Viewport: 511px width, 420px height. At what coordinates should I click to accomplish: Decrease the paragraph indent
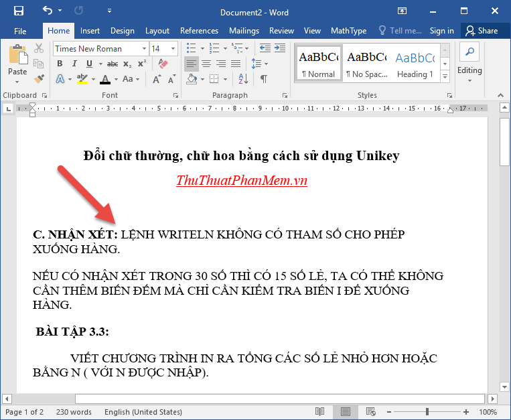(x=265, y=48)
